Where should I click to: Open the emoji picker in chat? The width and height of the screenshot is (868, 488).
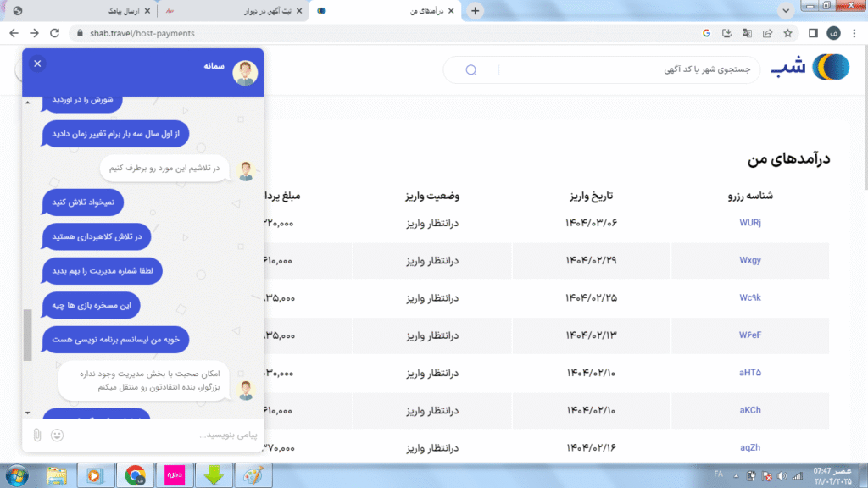[58, 435]
